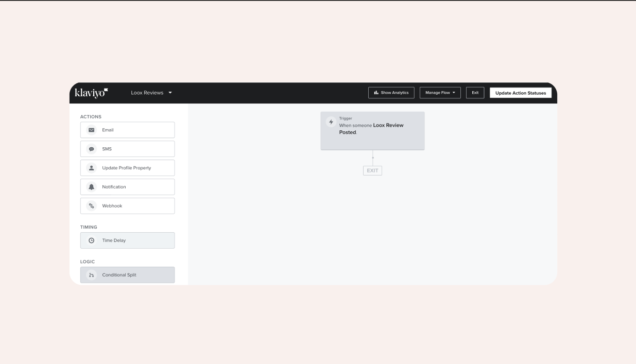Viewport: 636px width, 364px height.
Task: Select the Conditional Split logic block
Action: (128, 275)
